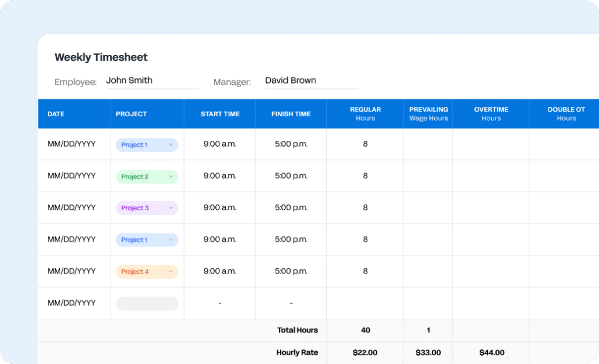Viewport: 599px width, 364px height.
Task: Select the START TIME column header
Action: (220, 114)
